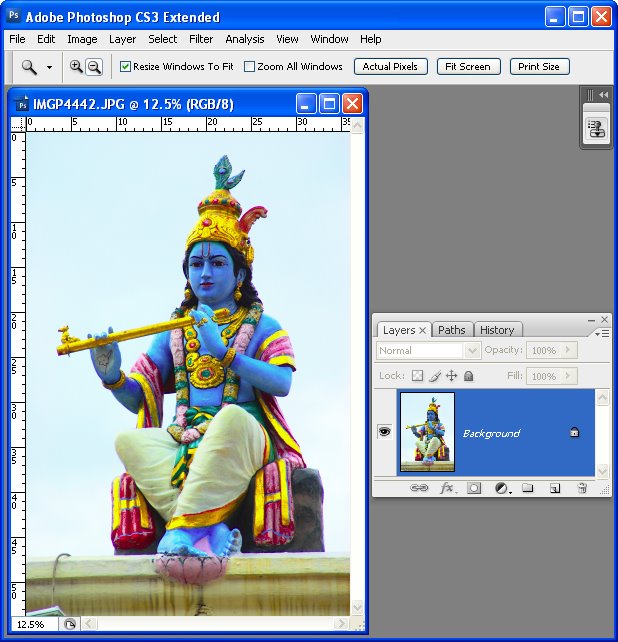Open the tool preset picker arrow

tap(49, 67)
